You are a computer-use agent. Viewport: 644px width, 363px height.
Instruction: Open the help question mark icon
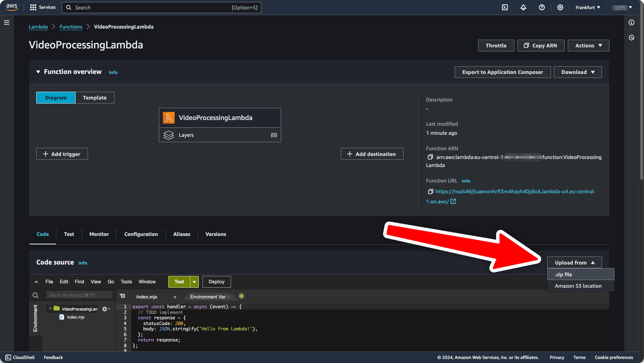542,7
